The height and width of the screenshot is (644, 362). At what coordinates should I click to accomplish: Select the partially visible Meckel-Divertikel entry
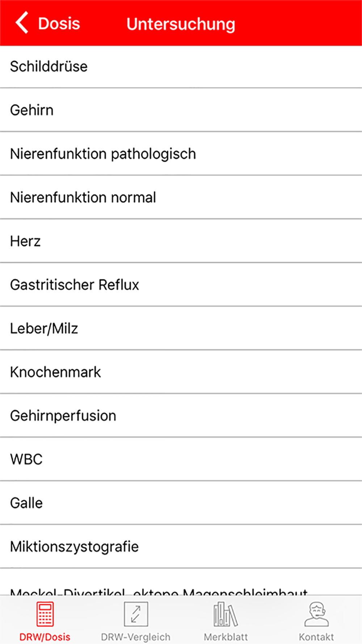pos(181,582)
